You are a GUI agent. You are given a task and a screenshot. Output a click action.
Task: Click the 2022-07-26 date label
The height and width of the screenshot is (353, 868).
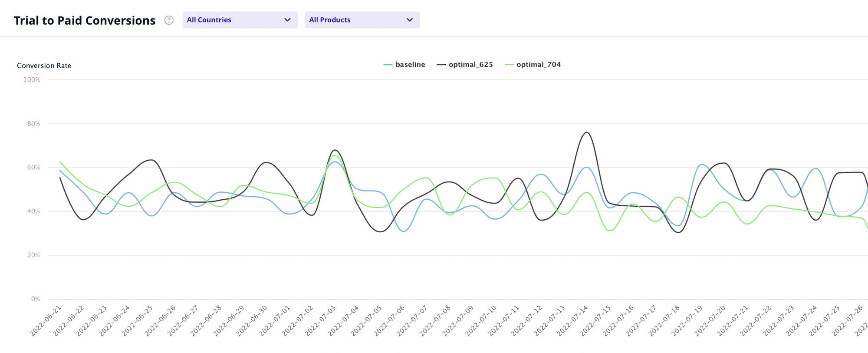point(847,320)
